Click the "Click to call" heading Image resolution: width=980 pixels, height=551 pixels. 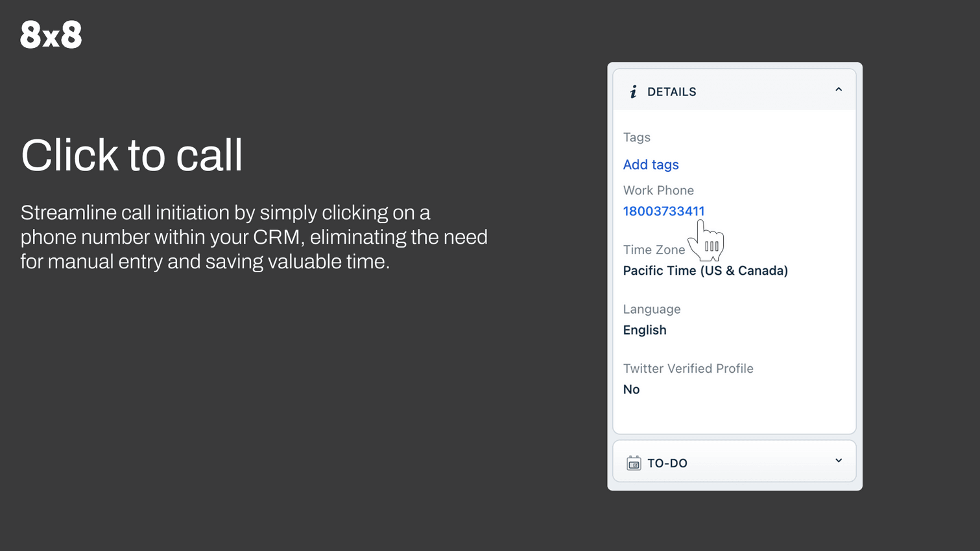tap(132, 156)
